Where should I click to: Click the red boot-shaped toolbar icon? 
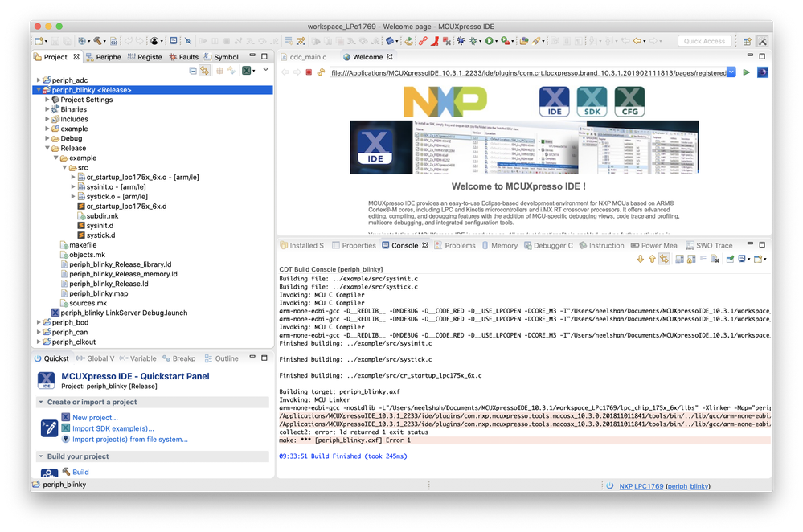[435, 41]
